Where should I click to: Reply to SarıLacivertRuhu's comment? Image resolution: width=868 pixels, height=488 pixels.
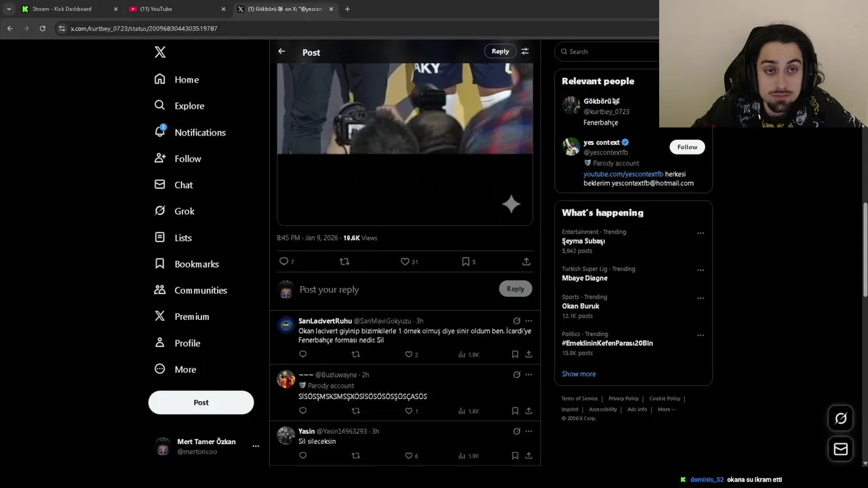[303, 354]
